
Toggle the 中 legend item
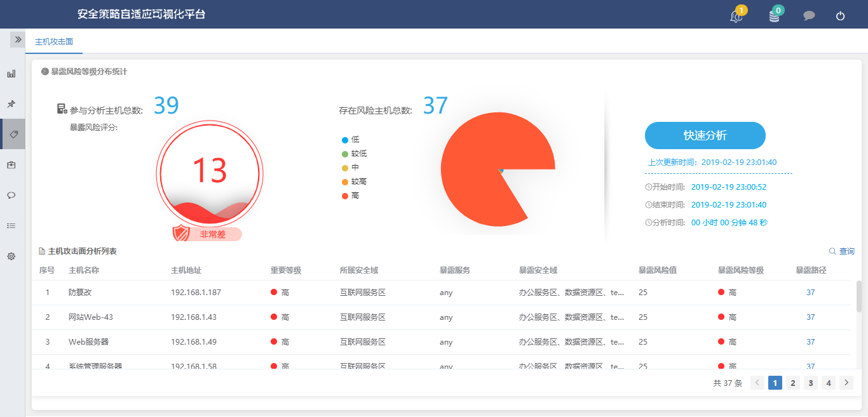[x=350, y=168]
